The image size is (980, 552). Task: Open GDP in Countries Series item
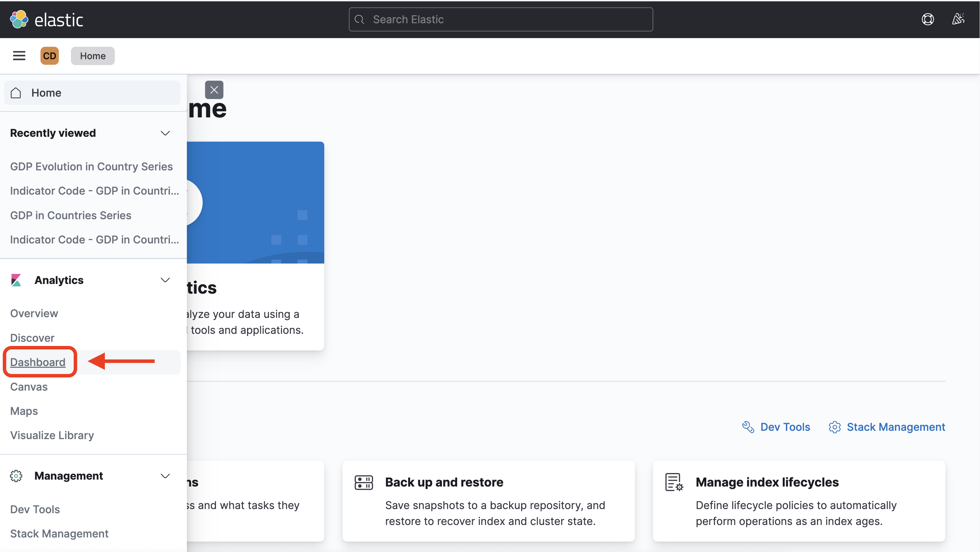pyautogui.click(x=71, y=215)
